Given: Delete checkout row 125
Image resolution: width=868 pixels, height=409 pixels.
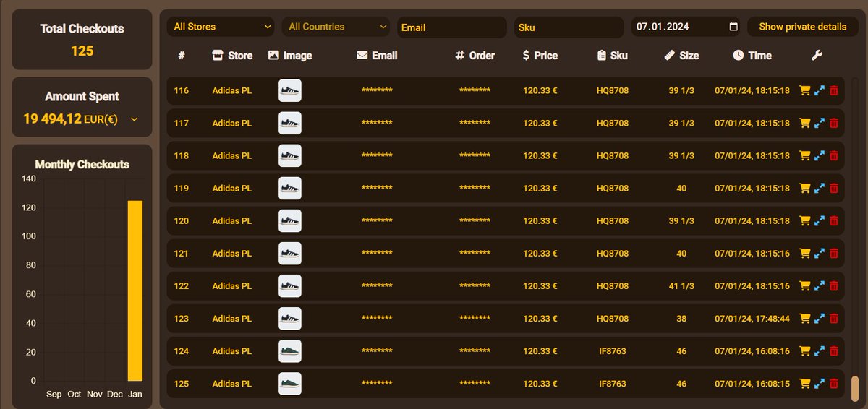Looking at the screenshot, I should pos(834,383).
